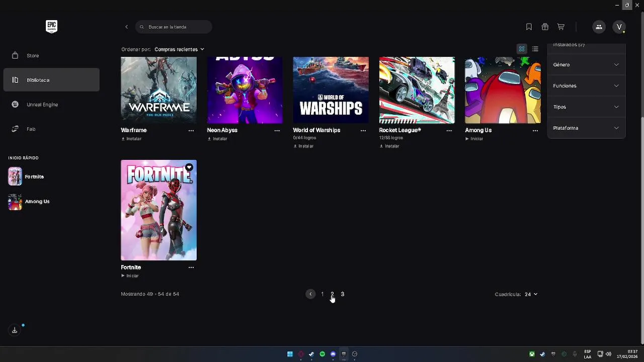Open the gift redeem icon
The image size is (644, 362).
(x=545, y=27)
